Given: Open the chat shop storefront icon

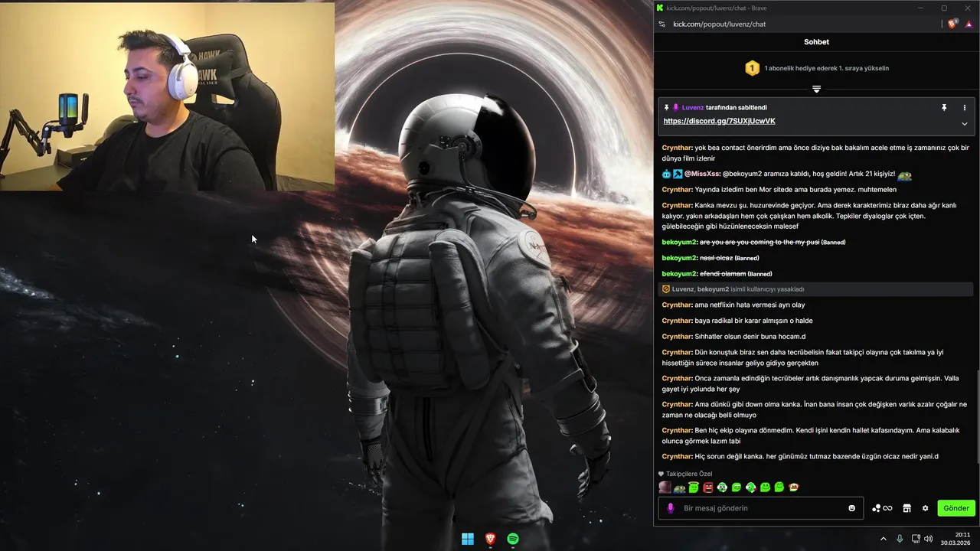Looking at the screenshot, I should 906,508.
